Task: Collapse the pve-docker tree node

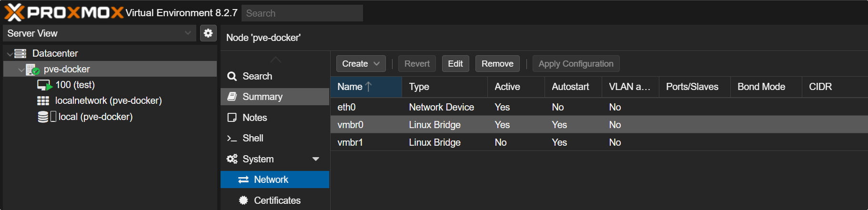Action: (x=21, y=70)
